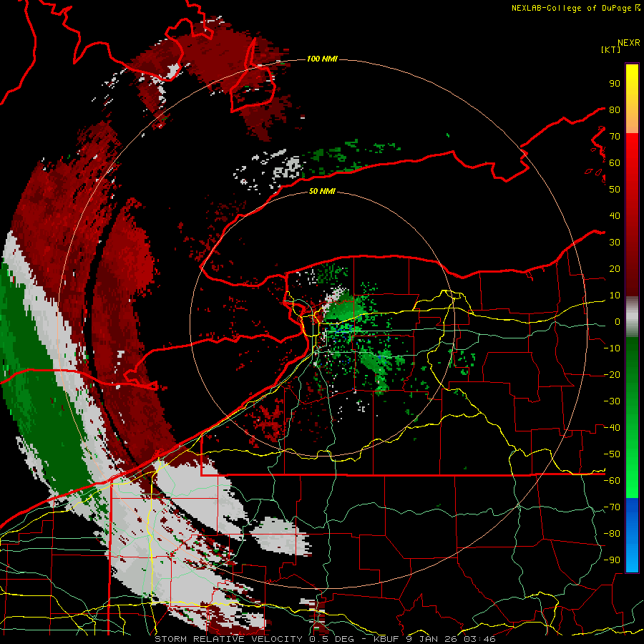Click the 50 NMI range ring label
The width and height of the screenshot is (644, 644).
(x=322, y=191)
